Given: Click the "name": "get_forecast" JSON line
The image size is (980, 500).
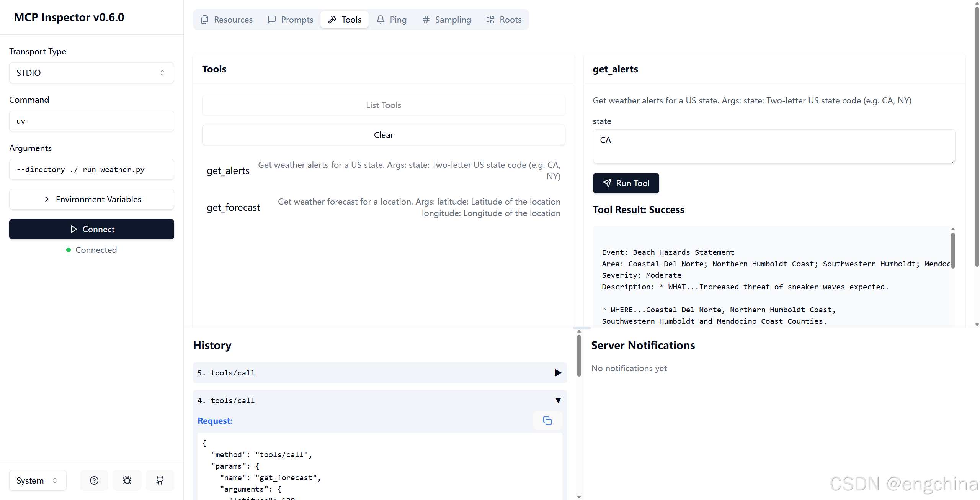Looking at the screenshot, I should 270,477.
